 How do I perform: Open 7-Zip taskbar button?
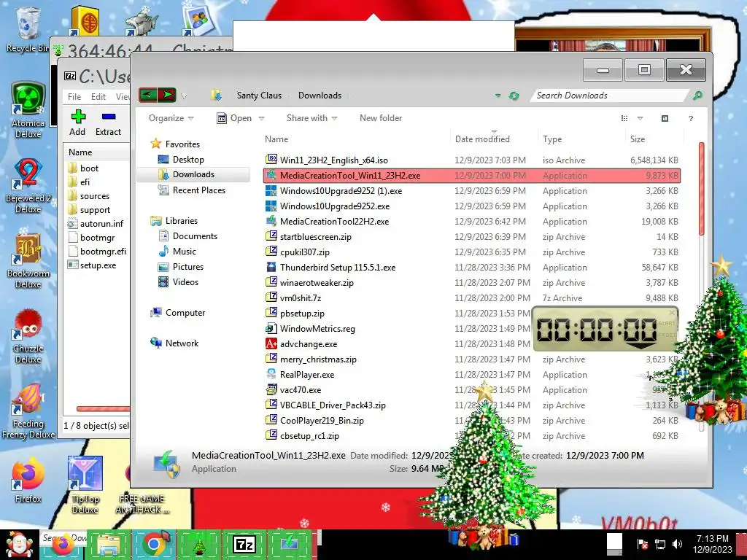click(x=244, y=544)
